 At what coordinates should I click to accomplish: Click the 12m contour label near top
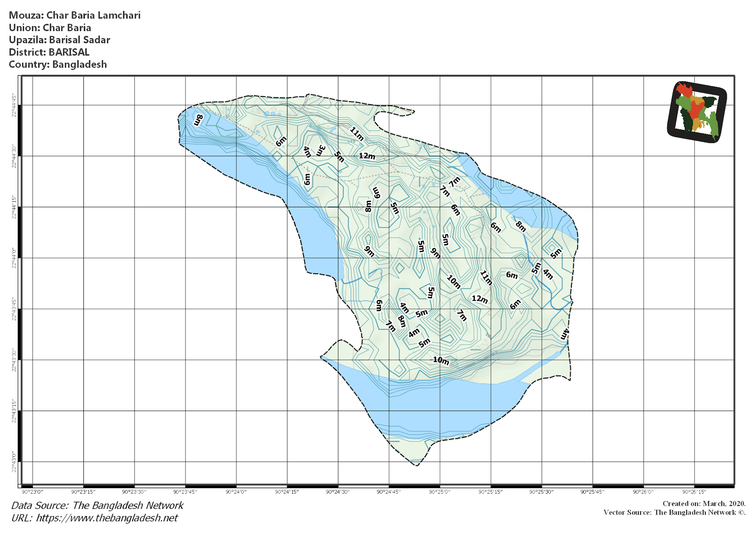point(367,157)
